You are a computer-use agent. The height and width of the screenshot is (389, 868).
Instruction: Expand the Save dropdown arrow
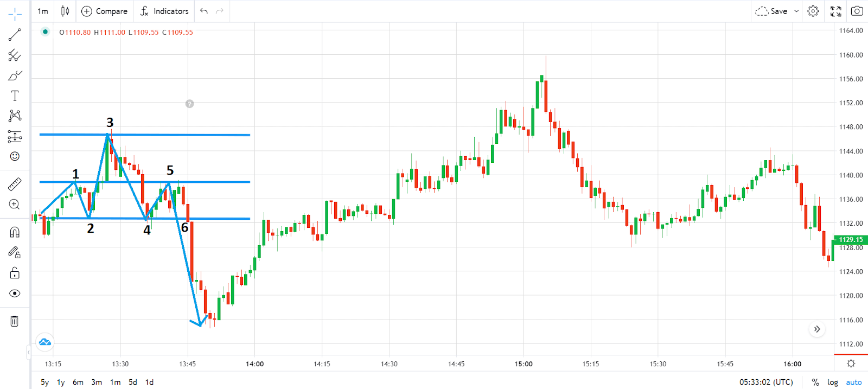796,11
